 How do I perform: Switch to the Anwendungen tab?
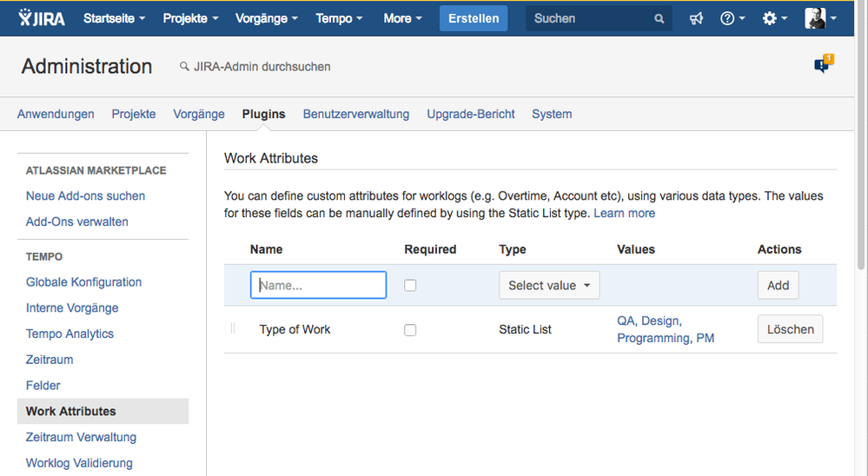[x=56, y=114]
